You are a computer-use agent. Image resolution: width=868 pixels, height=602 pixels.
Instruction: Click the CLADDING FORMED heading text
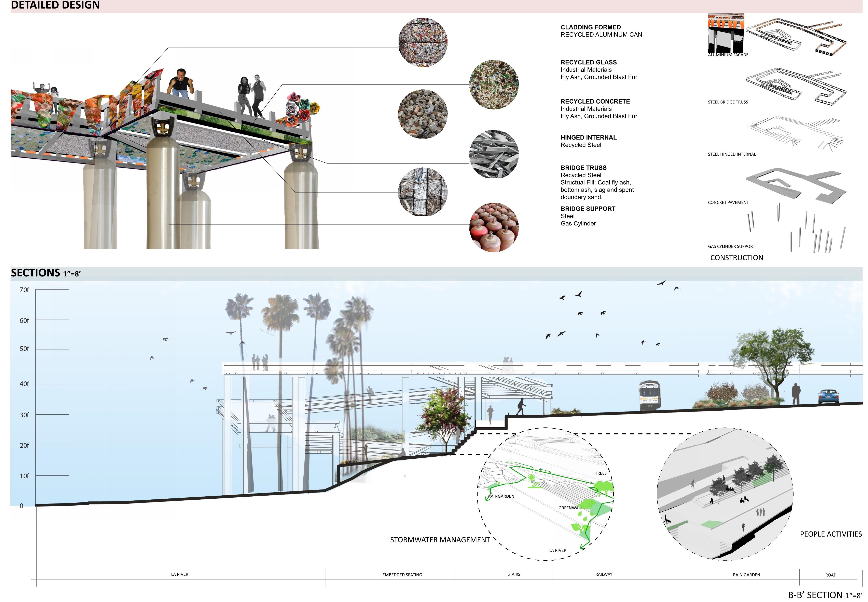(590, 27)
